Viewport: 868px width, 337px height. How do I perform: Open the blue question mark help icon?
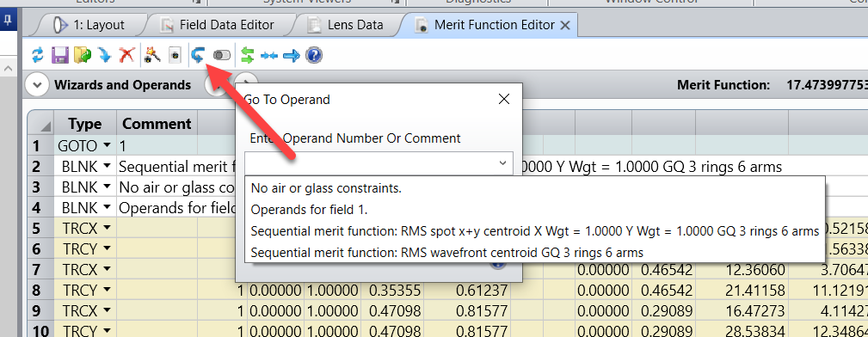click(x=314, y=55)
